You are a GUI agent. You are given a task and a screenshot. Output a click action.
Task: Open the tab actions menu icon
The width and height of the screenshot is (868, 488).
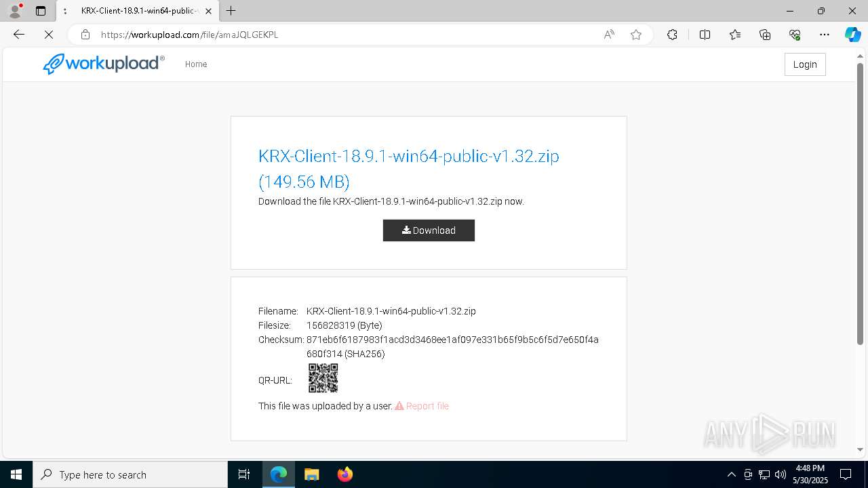41,11
